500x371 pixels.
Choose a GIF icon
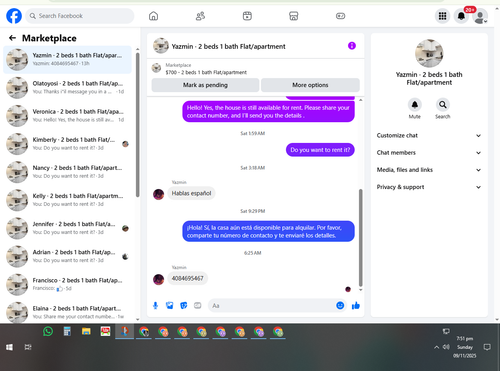coord(198,305)
